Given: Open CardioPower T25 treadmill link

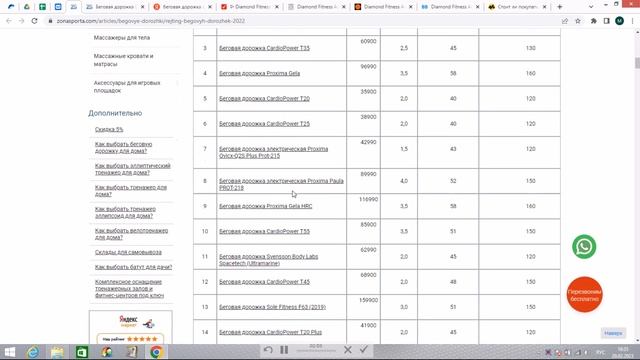Looking at the screenshot, I should pyautogui.click(x=264, y=124).
